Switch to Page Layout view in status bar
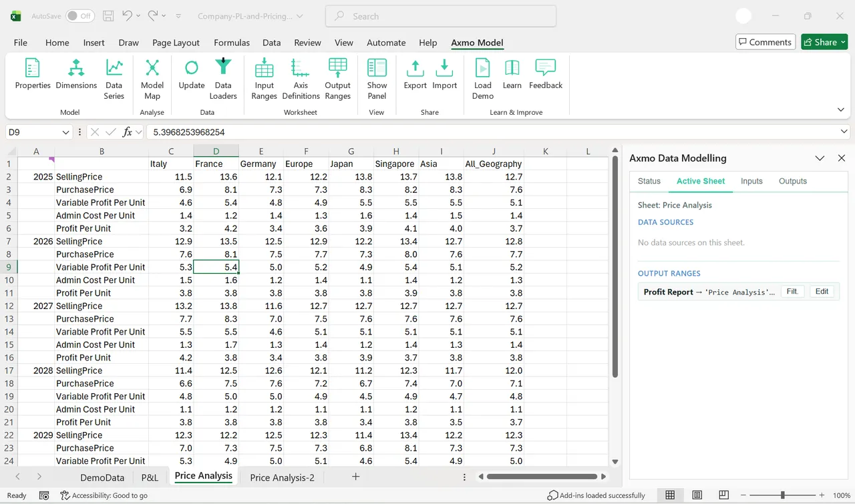This screenshot has height=504, width=855. point(697,495)
